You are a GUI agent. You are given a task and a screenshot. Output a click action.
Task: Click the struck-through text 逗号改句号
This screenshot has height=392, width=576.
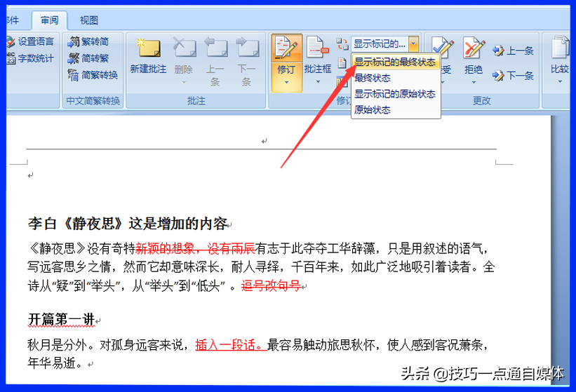271,285
